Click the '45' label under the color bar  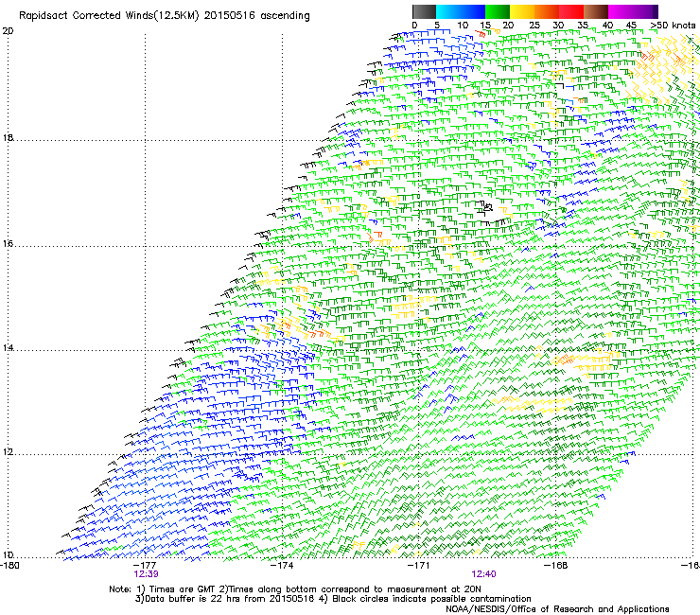click(631, 26)
